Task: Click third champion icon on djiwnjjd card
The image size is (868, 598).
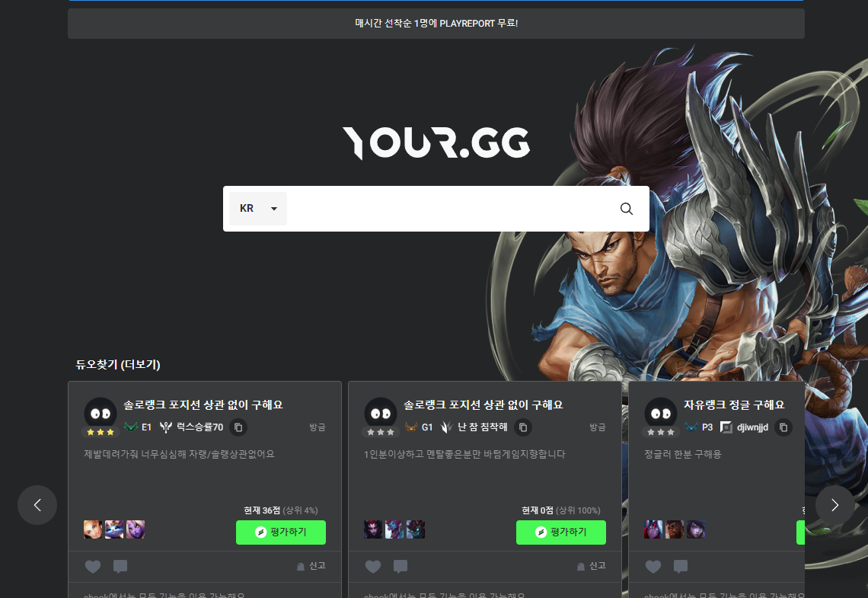Action: click(695, 529)
